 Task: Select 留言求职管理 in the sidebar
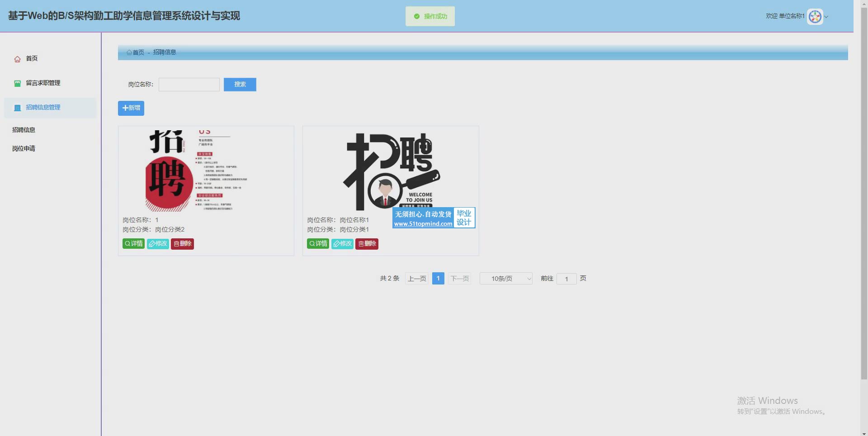point(43,83)
